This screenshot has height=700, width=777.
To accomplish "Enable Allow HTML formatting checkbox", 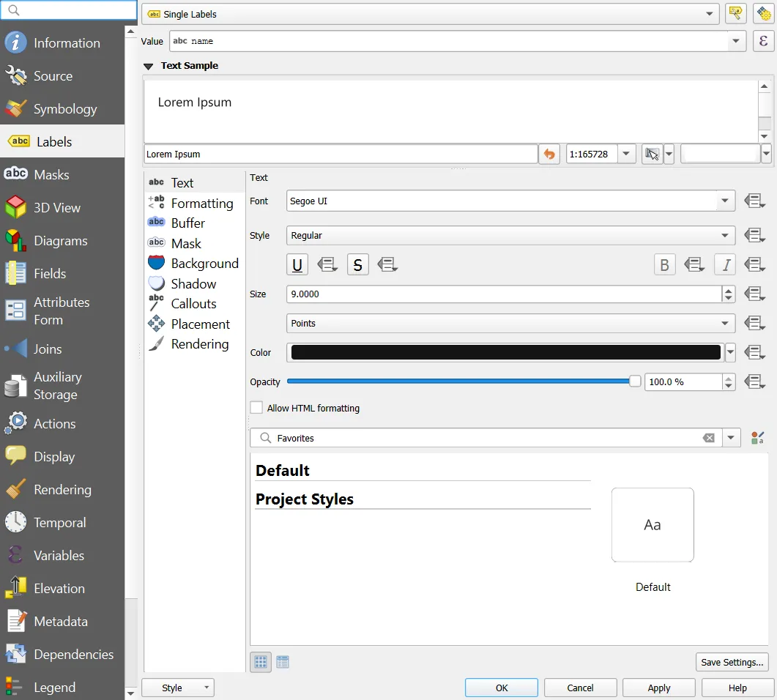I will (x=256, y=408).
